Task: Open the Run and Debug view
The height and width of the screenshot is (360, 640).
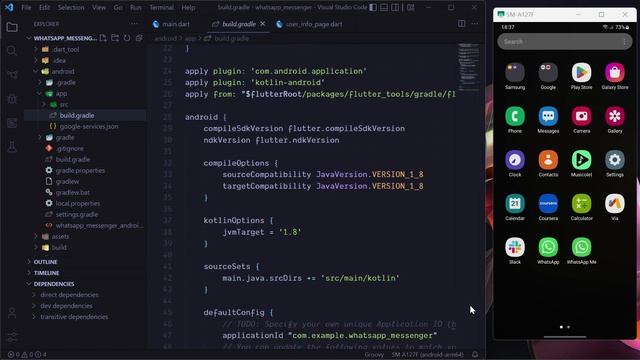Action: (x=12, y=99)
